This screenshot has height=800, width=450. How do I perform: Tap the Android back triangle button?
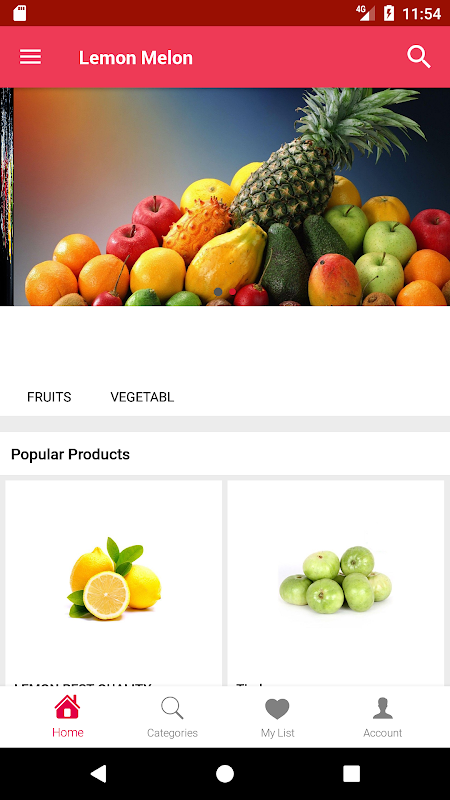(98, 773)
